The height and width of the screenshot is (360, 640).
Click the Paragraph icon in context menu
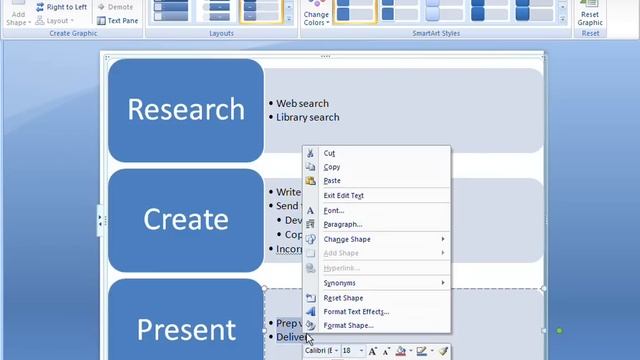(x=310, y=224)
